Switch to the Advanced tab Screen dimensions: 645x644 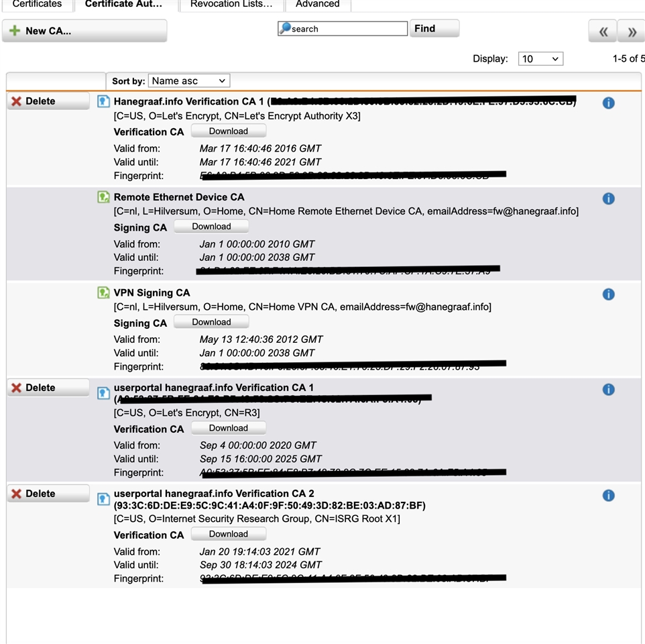(x=317, y=5)
